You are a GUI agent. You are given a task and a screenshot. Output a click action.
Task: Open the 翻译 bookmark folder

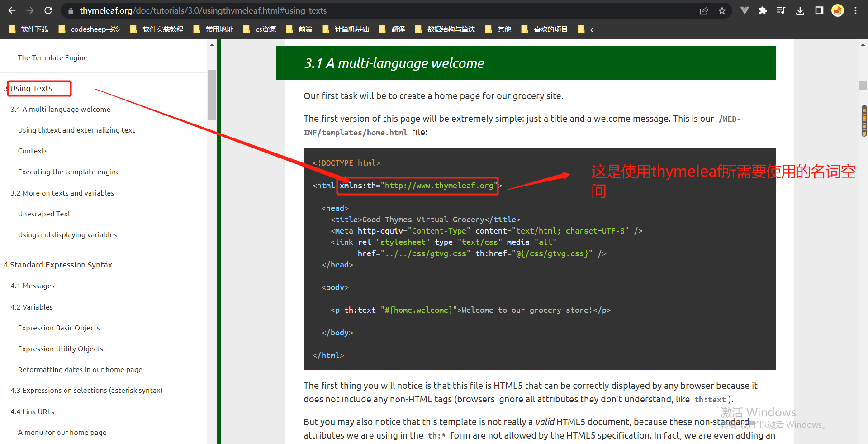tap(392, 29)
